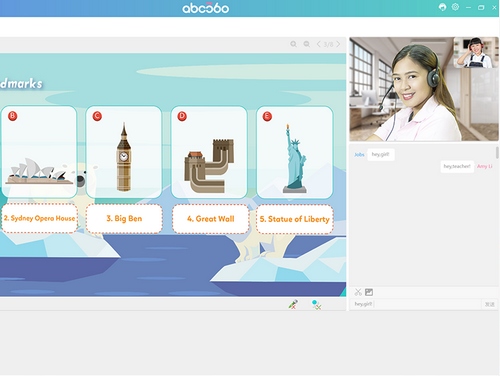Click the Statue of Liberty label
Image resolution: width=500 pixels, height=376 pixels.
[x=295, y=219]
